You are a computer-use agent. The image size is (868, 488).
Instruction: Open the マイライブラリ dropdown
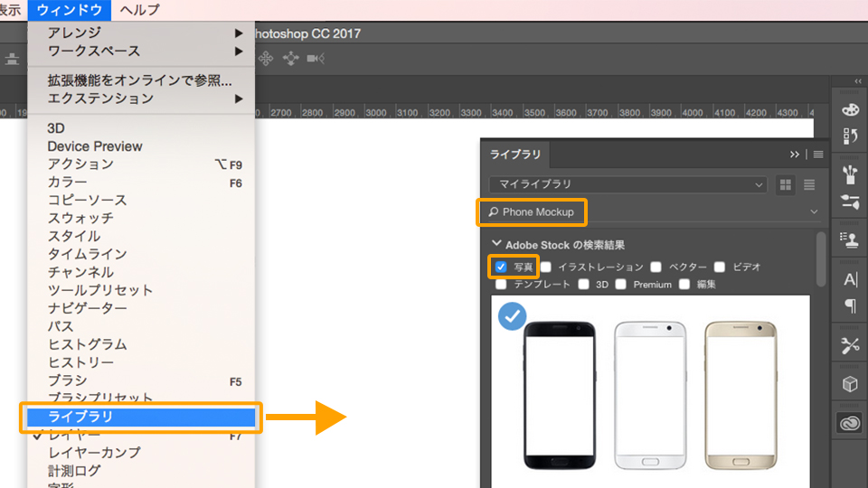point(628,184)
